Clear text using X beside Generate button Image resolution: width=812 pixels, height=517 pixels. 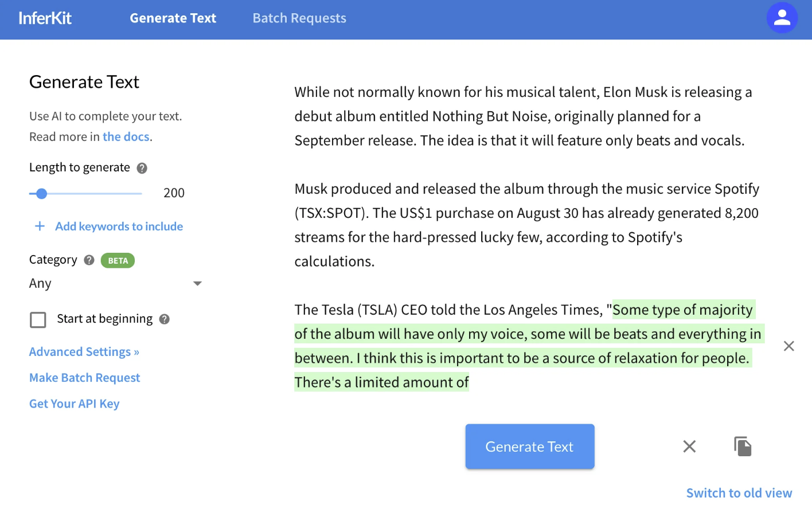tap(689, 446)
